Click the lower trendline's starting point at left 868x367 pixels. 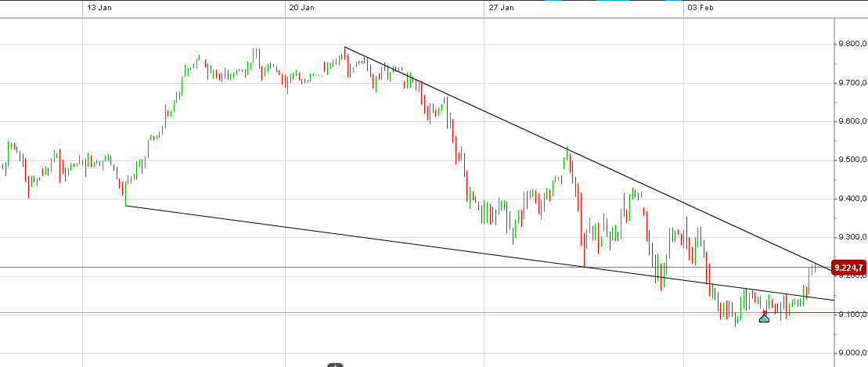125,206
